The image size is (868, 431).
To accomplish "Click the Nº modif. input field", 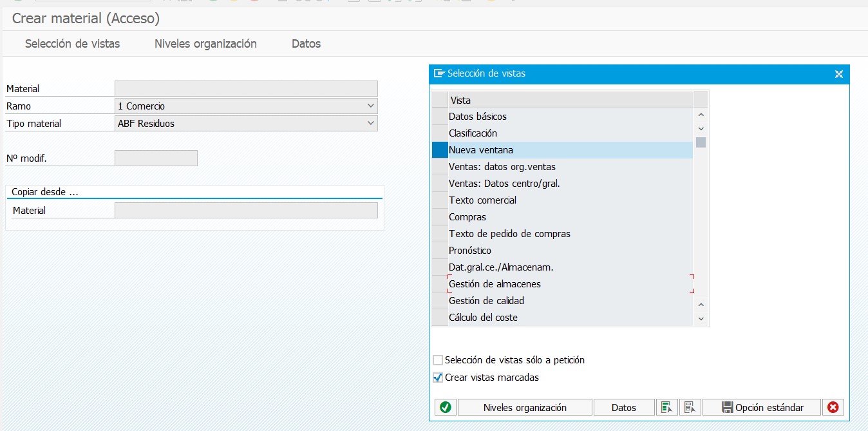I will (156, 158).
